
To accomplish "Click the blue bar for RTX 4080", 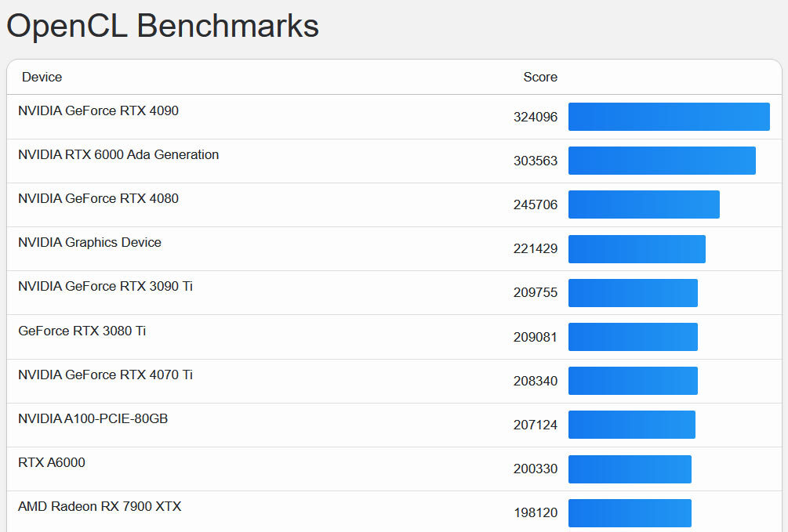I will pyautogui.click(x=644, y=204).
